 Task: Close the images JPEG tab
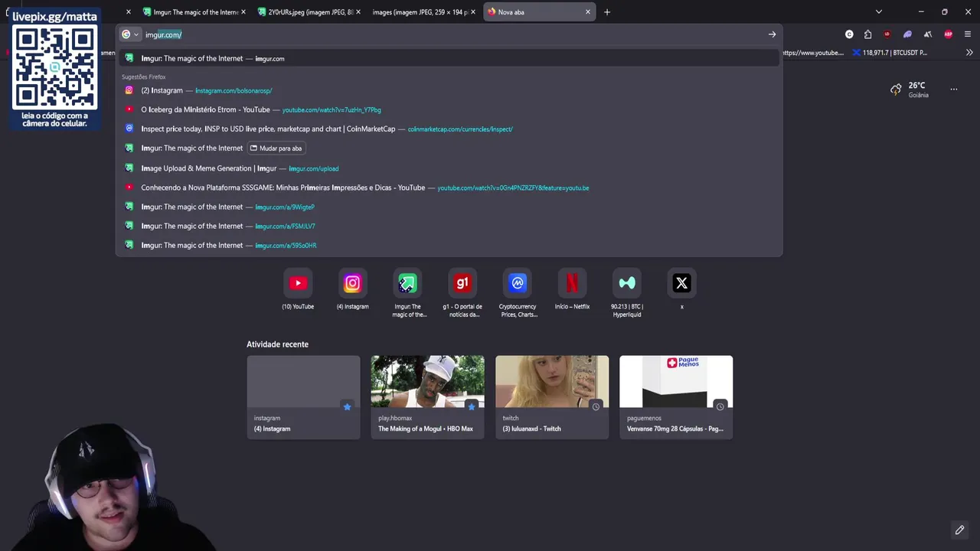(473, 12)
